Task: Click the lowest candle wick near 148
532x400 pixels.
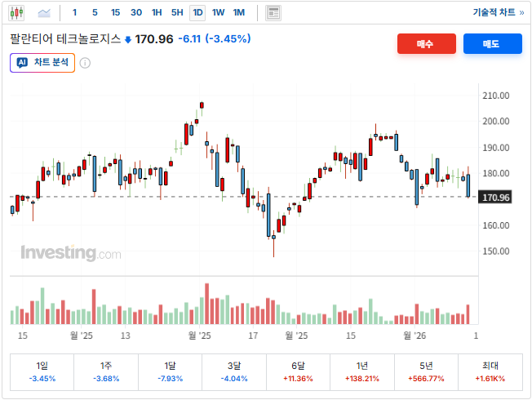Action: pyautogui.click(x=274, y=242)
